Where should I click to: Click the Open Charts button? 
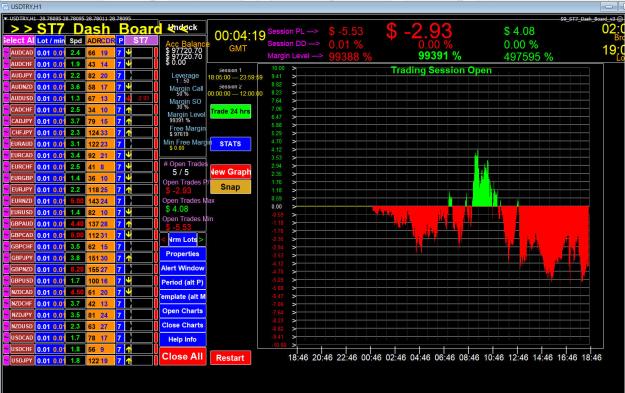(183, 311)
